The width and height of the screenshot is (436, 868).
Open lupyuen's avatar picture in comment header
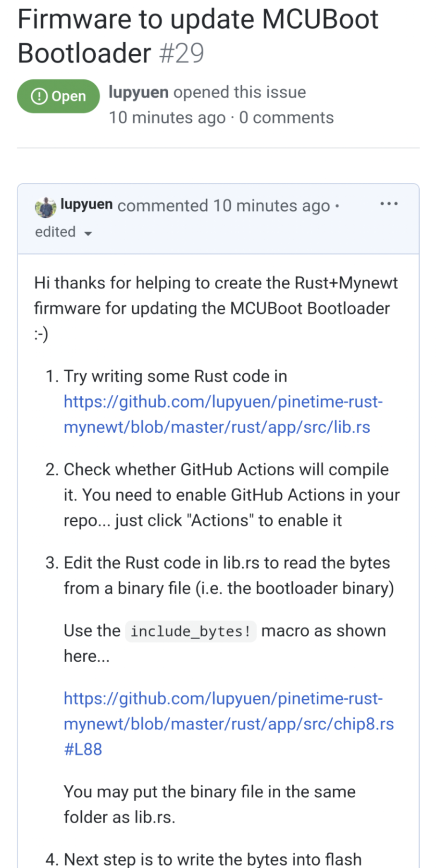(45, 207)
